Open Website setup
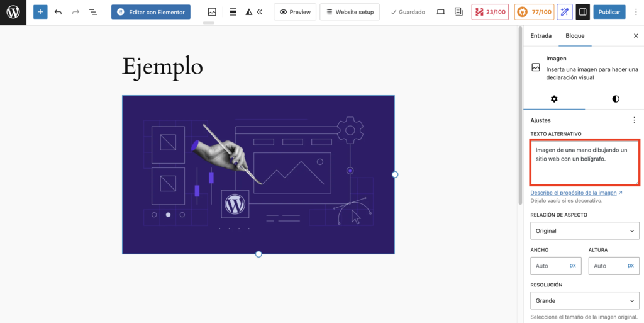Screen dimensions: 644x323 pos(350,12)
